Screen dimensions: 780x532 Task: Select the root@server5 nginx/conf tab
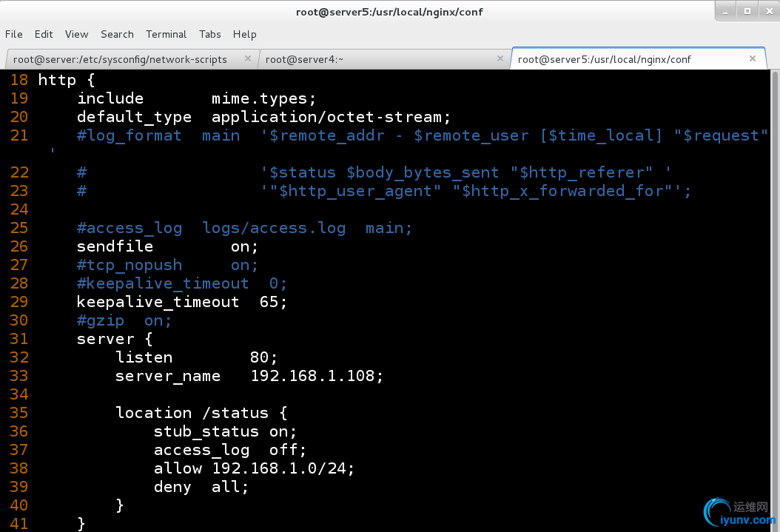pyautogui.click(x=604, y=59)
